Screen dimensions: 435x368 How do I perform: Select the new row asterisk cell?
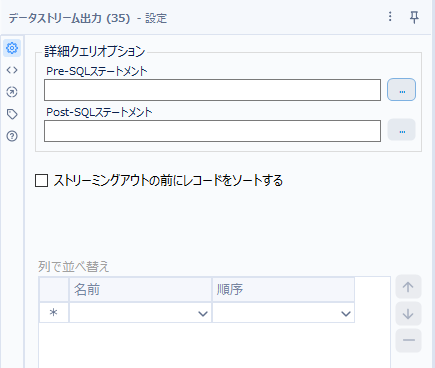[x=54, y=313]
